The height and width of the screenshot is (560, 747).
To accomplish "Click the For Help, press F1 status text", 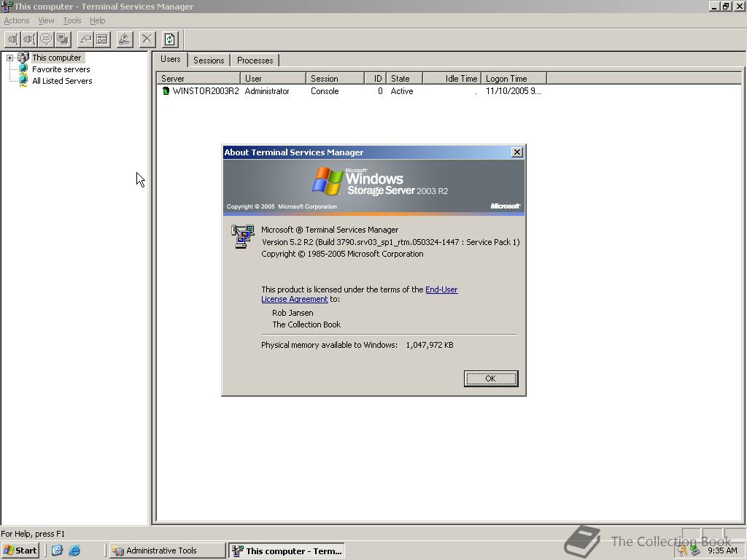I will [x=33, y=534].
